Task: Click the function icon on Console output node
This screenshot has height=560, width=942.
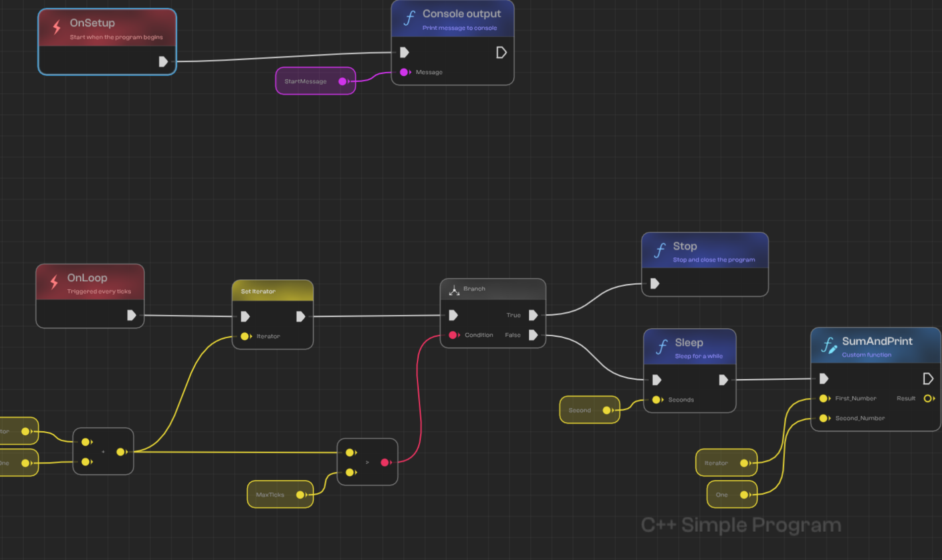Action: click(409, 18)
